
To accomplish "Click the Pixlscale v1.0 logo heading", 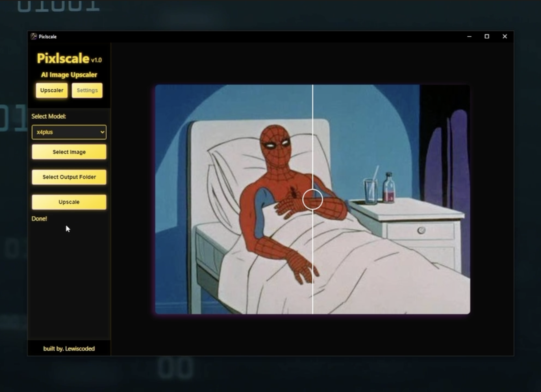I will [69, 58].
